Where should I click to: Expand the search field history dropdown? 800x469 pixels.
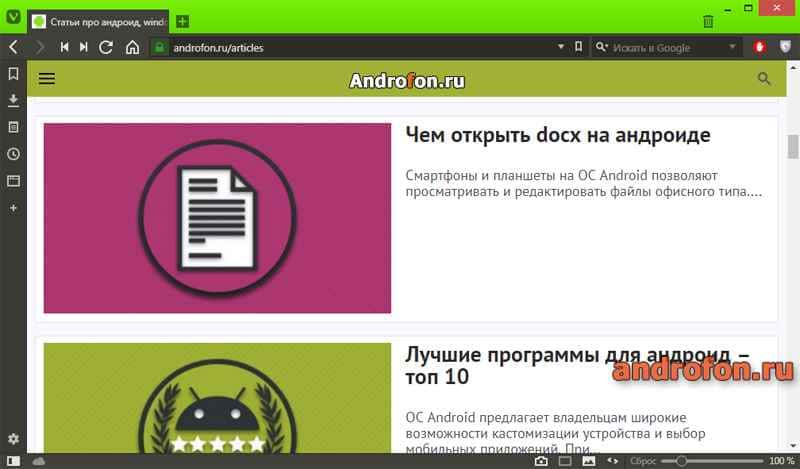pos(732,47)
